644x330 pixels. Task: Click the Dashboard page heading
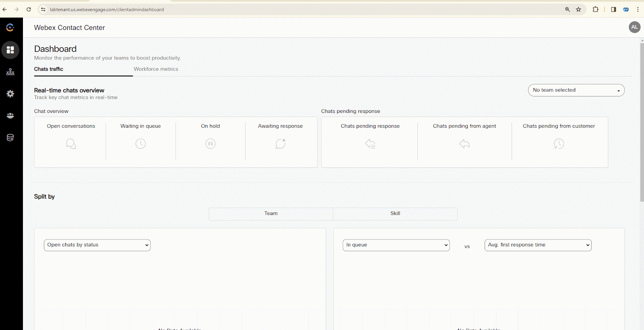[55, 49]
